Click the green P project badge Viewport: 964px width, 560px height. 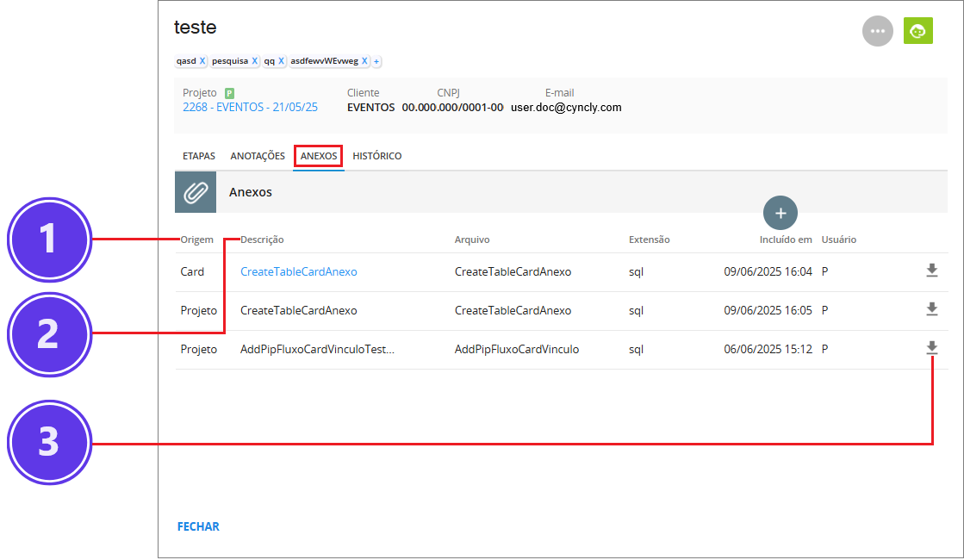229,93
